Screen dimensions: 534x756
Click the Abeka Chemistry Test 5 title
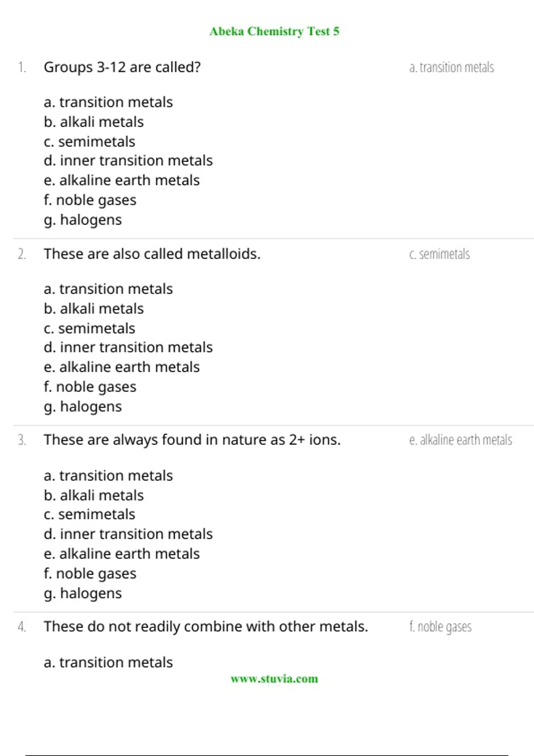[274, 32]
